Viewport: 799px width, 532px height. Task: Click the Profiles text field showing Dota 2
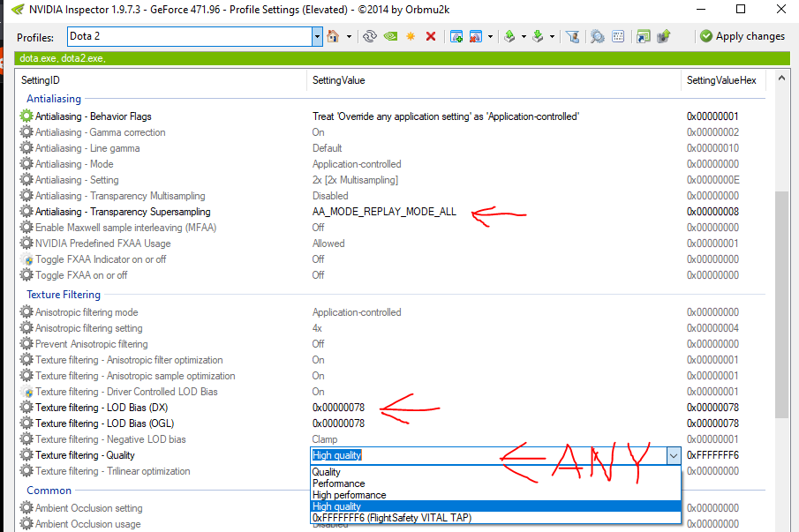point(189,36)
